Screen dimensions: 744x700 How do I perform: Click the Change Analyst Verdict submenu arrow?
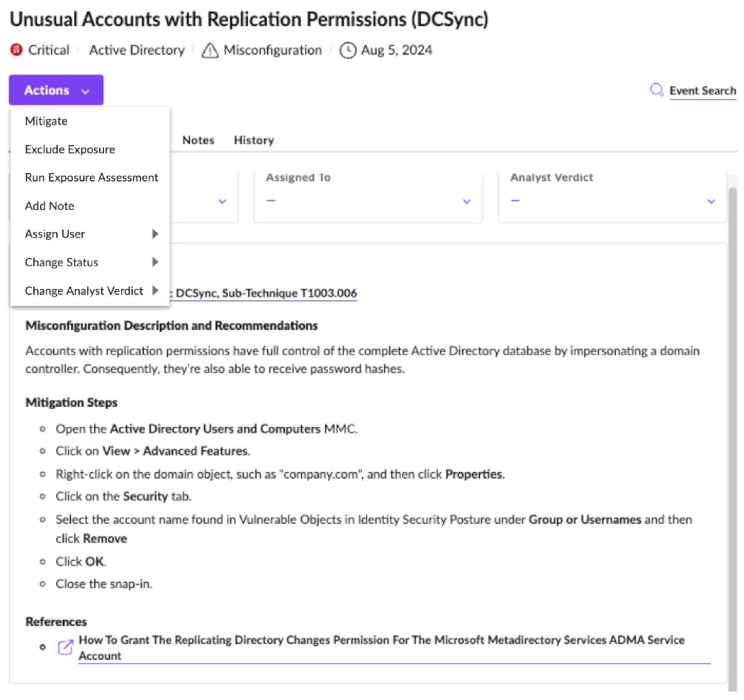155,291
